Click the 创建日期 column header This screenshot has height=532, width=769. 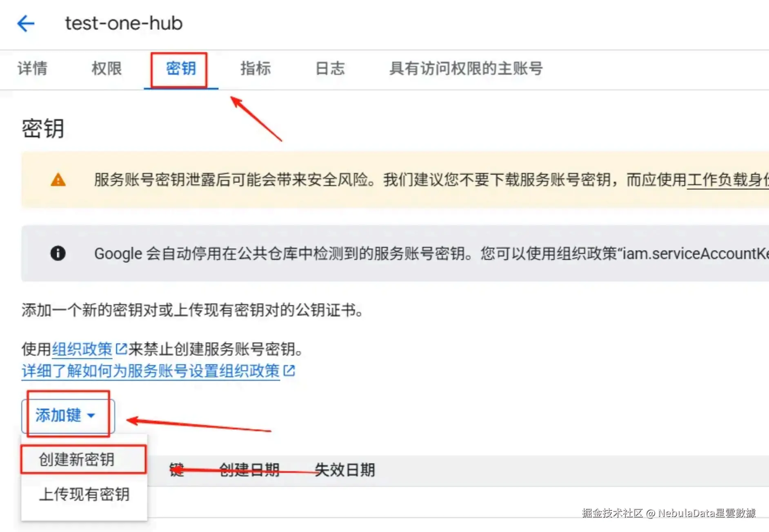pyautogui.click(x=249, y=470)
